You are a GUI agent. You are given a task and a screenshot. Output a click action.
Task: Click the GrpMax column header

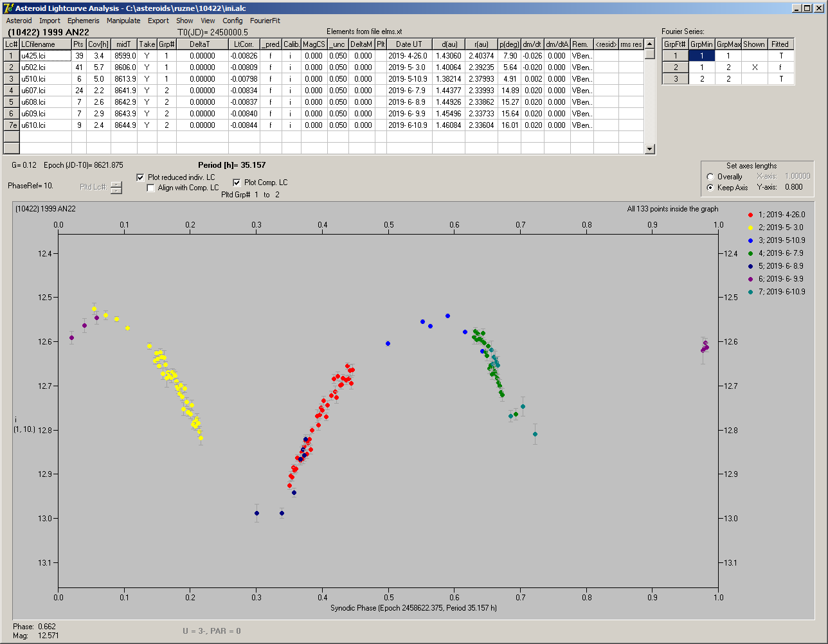coord(728,44)
